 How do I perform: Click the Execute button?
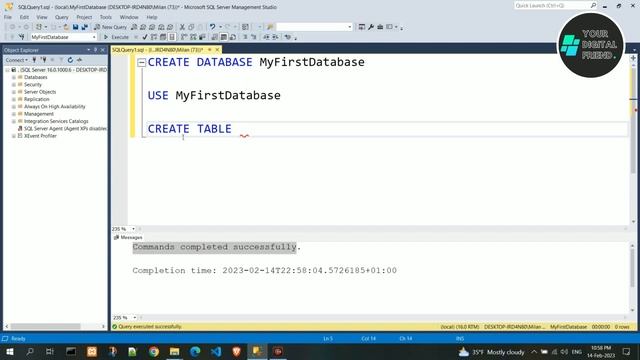coord(116,37)
